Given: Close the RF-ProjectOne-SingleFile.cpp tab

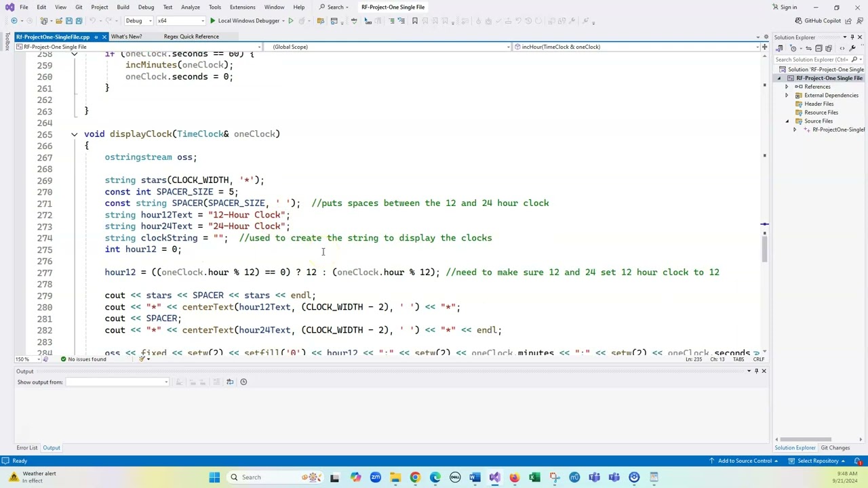Looking at the screenshot, I should tap(104, 37).
